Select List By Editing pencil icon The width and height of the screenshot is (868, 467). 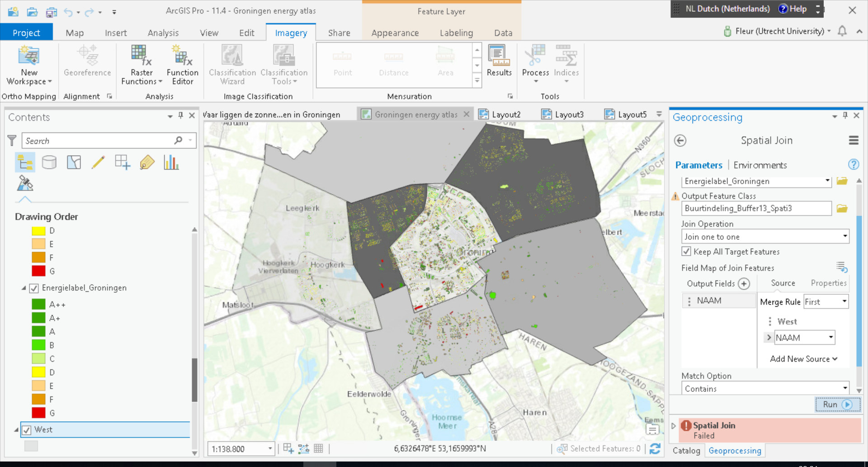coord(98,162)
